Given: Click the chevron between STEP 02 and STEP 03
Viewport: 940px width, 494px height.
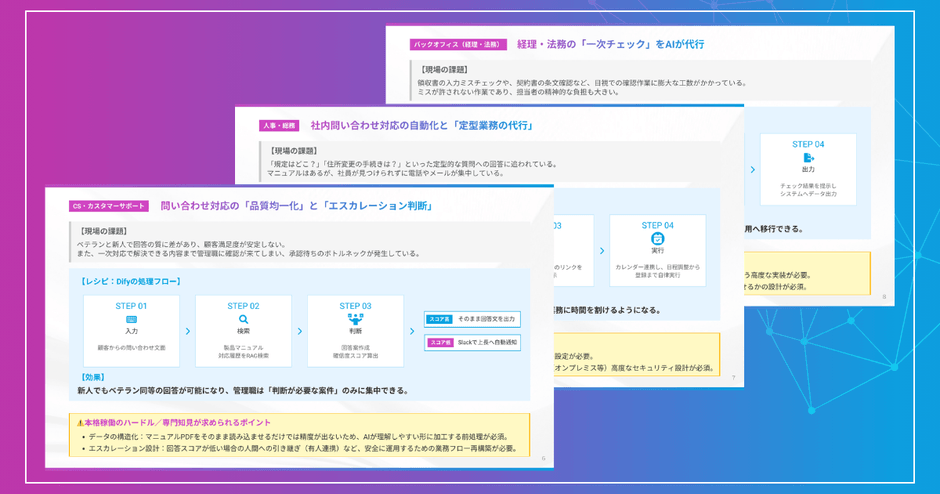Looking at the screenshot, I should 300,332.
